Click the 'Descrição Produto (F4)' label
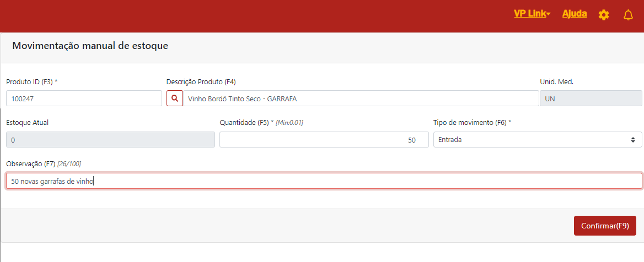 point(201,81)
